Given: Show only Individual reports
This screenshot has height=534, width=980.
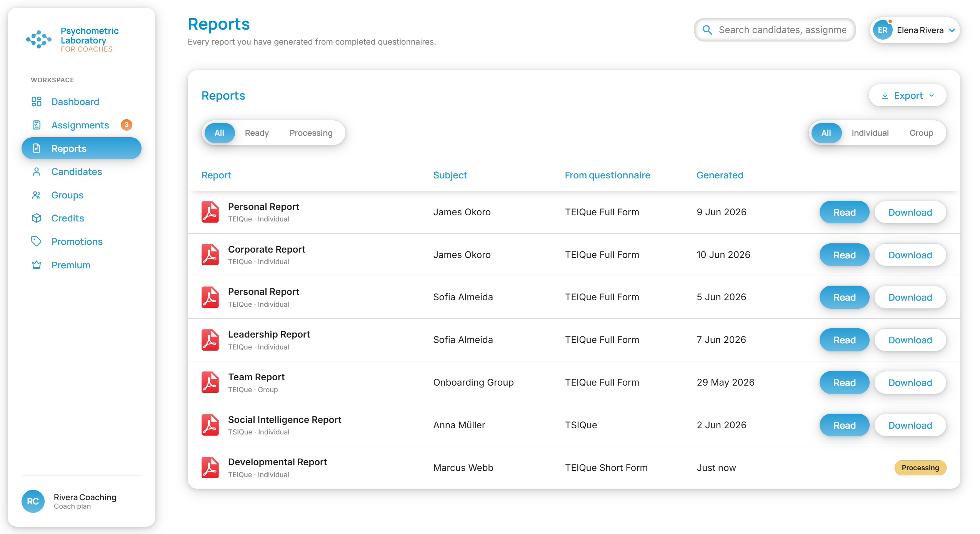Looking at the screenshot, I should click(x=870, y=133).
